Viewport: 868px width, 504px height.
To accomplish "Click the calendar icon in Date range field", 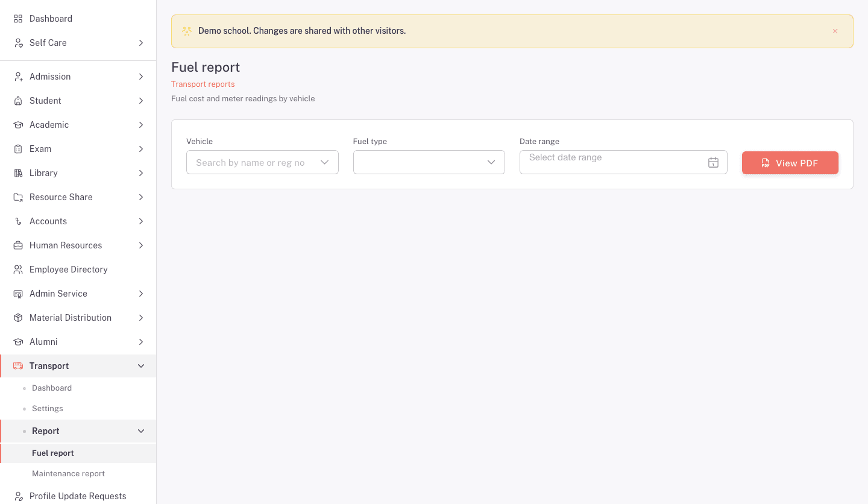I will 713,162.
